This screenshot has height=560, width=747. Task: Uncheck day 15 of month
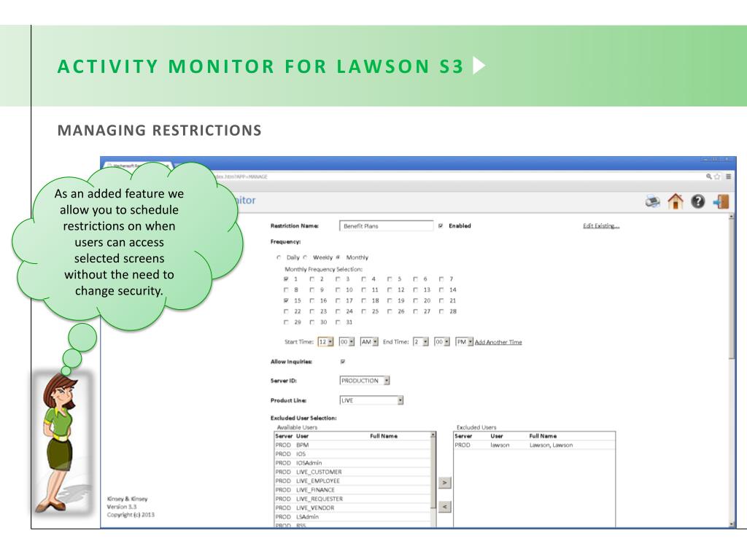(x=286, y=301)
